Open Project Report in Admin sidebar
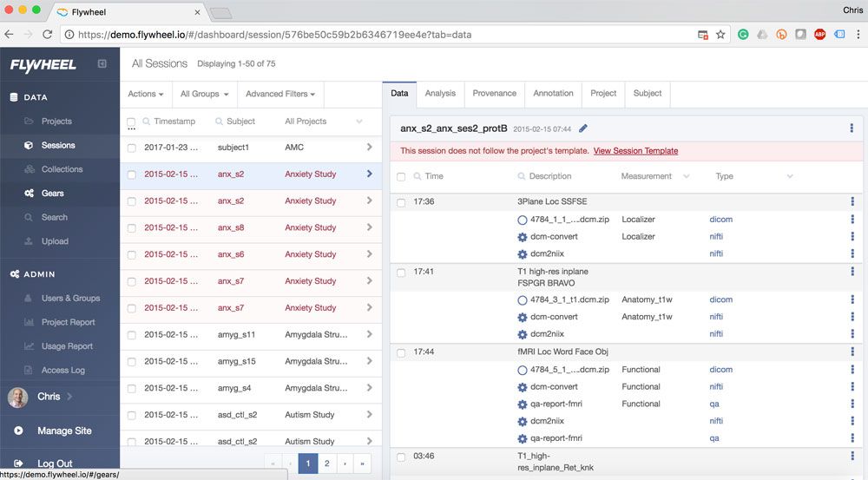The width and height of the screenshot is (868, 480). point(68,322)
